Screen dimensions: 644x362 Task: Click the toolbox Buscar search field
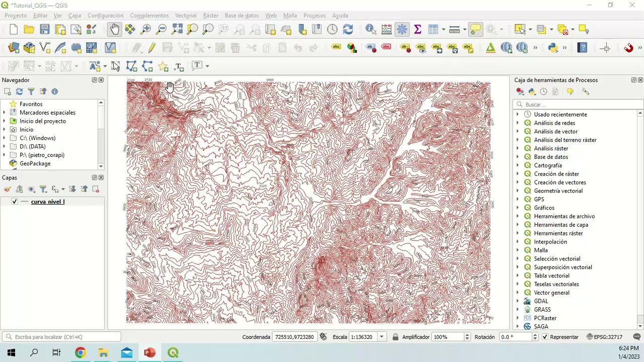(x=578, y=105)
